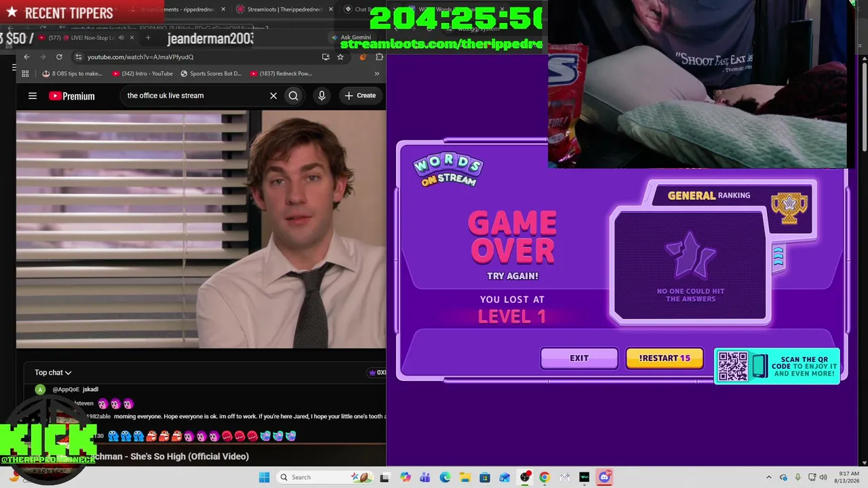This screenshot has width=868, height=488.
Task: Show hidden system tray icons
Action: 768,477
